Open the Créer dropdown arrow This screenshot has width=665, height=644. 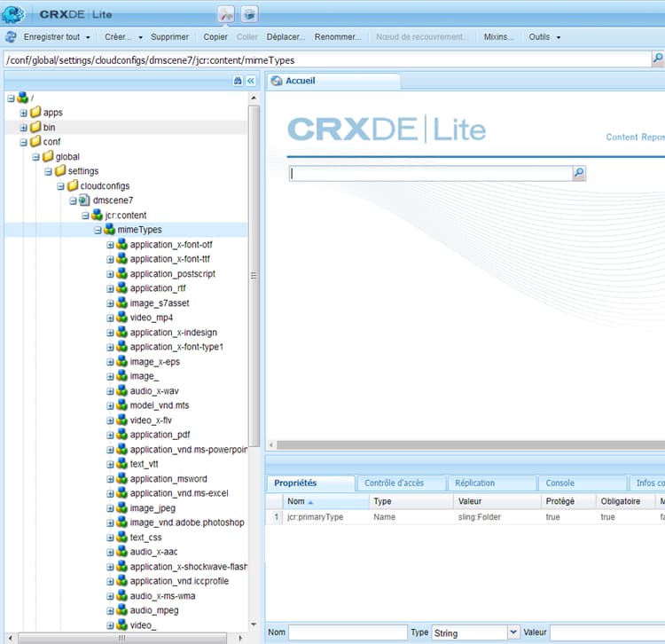pyautogui.click(x=140, y=37)
